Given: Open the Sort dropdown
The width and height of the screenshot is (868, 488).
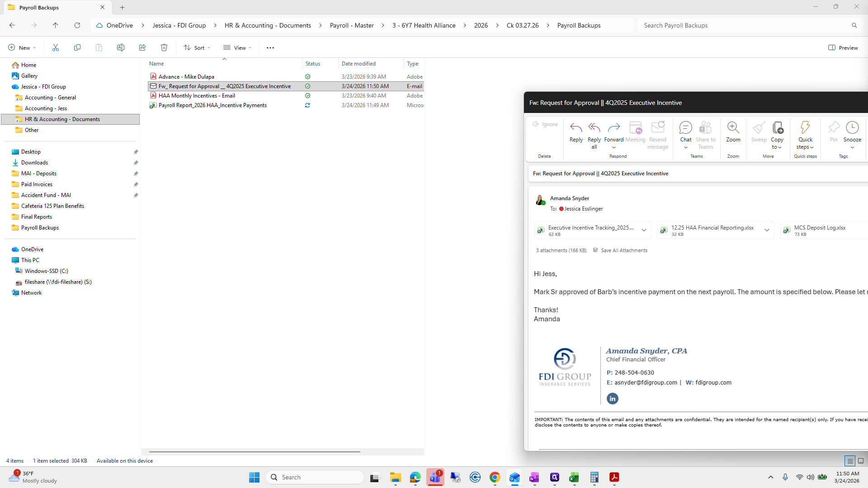Looking at the screenshot, I should tap(197, 47).
